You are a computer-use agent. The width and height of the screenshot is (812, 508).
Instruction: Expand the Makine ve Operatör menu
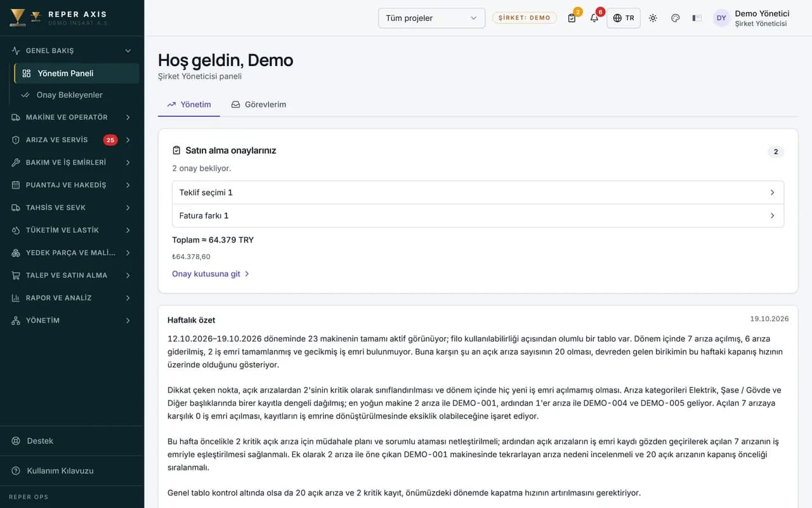(x=72, y=117)
